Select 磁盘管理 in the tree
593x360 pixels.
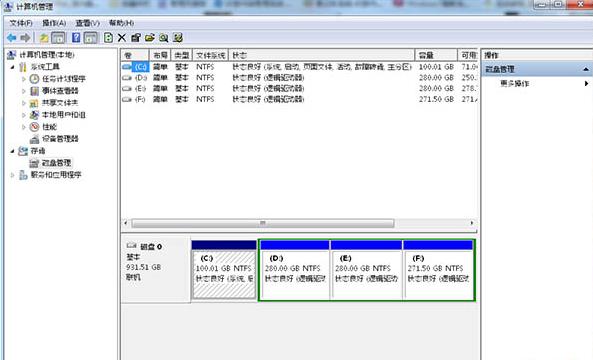[56, 163]
